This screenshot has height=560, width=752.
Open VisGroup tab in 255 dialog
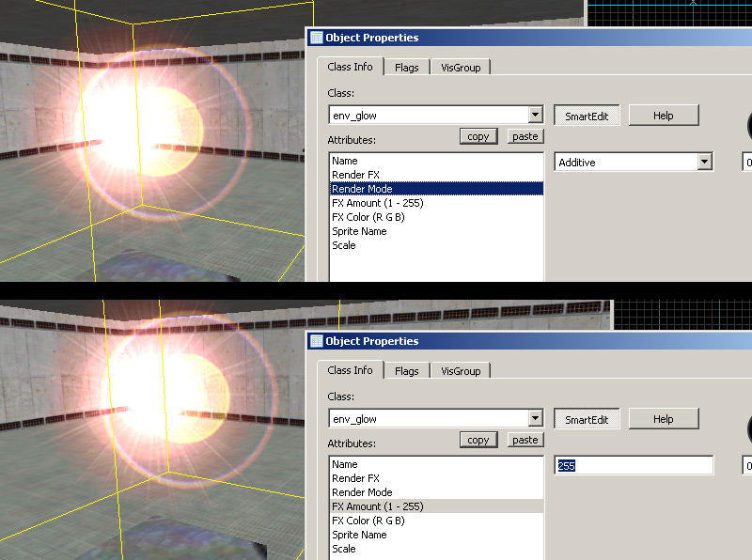[x=461, y=371]
